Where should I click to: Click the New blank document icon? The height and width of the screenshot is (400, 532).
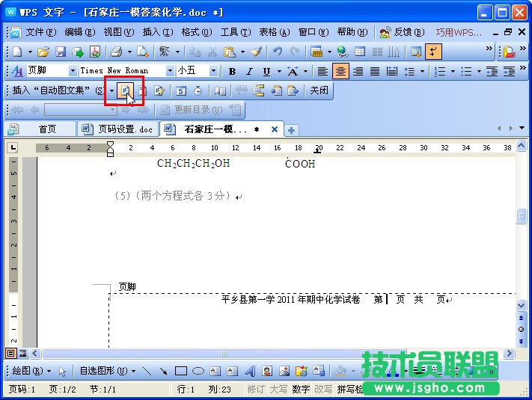17,52
